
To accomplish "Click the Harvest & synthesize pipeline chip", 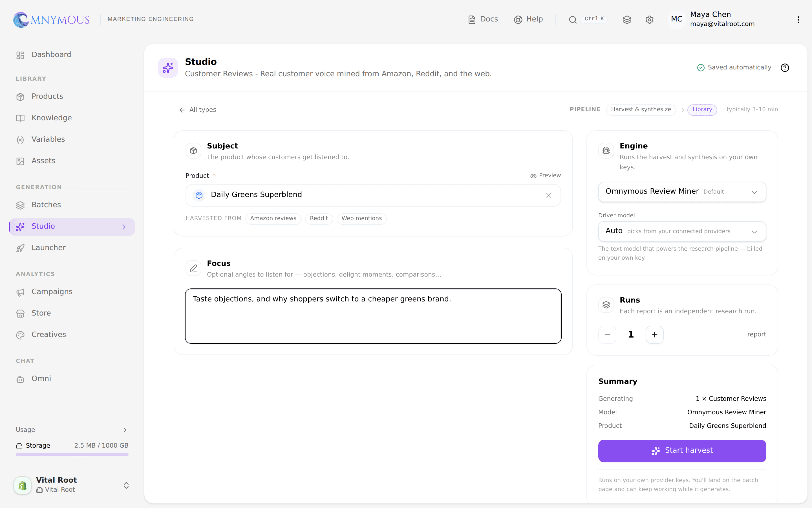I will (641, 110).
